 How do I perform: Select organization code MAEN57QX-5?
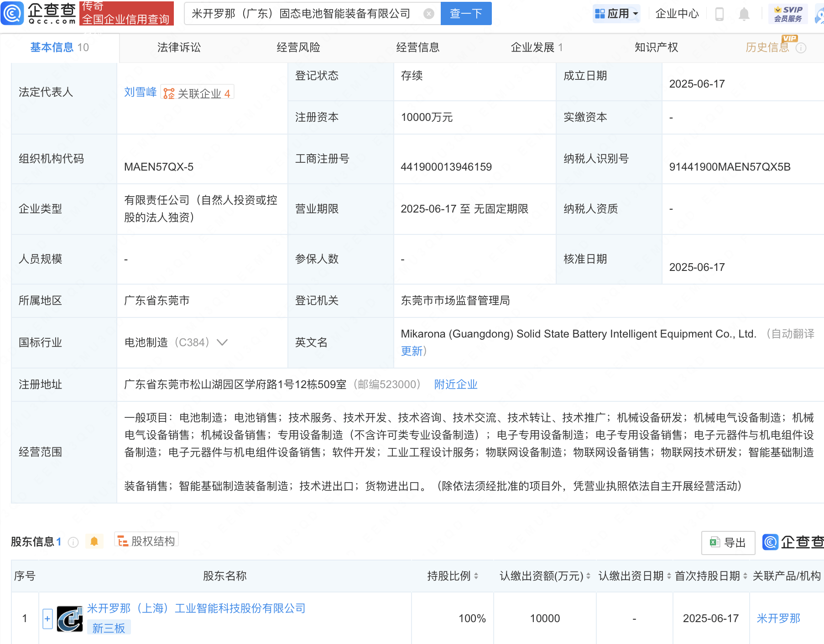(159, 167)
